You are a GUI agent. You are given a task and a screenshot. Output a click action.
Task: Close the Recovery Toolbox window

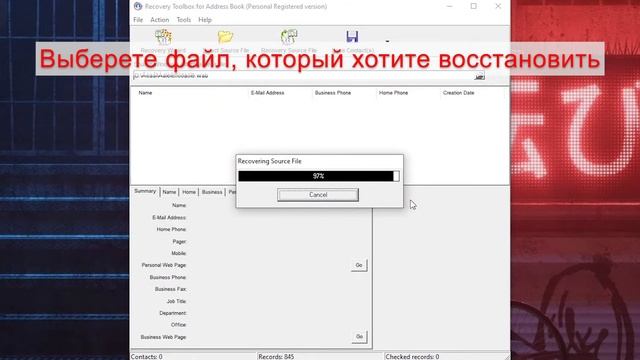pos(498,6)
